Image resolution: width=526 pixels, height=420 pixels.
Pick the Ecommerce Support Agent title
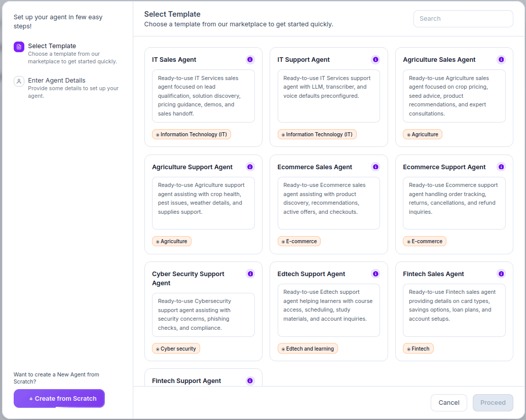tap(444, 167)
